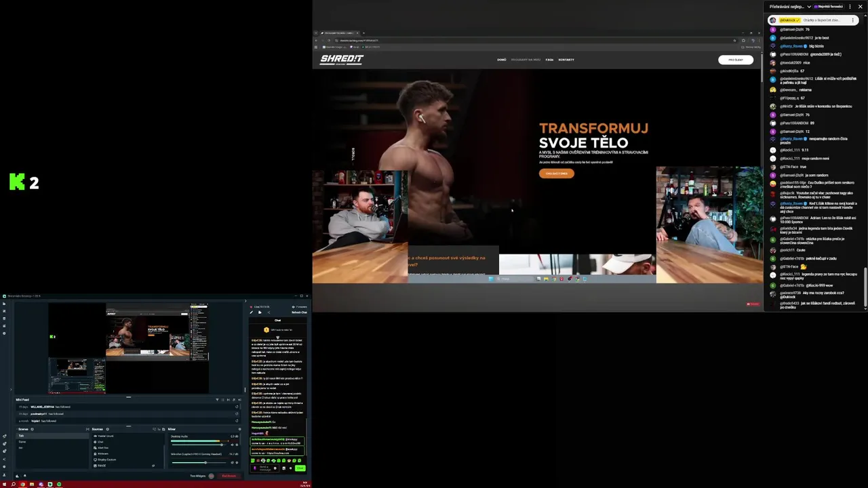Open Chrome from the Windows taskbar
This screenshot has height=488, width=868.
(x=22, y=485)
